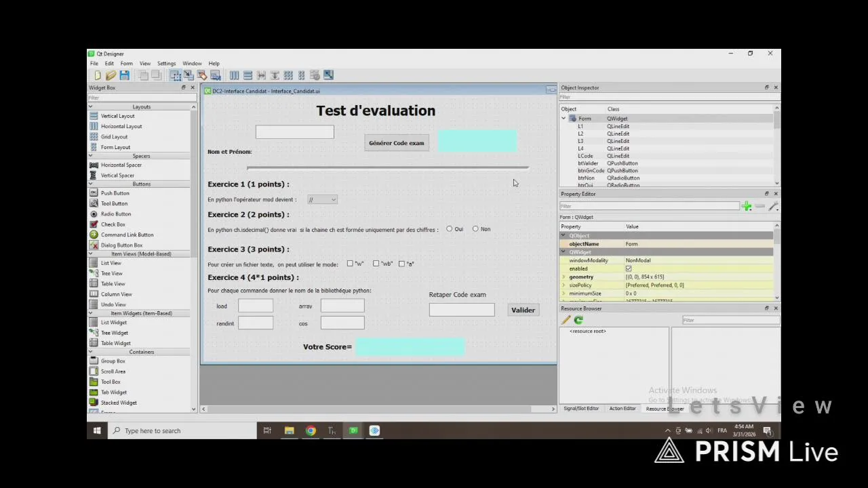868x488 pixels.
Task: Collapse the QObject property group
Action: pyautogui.click(x=563, y=236)
